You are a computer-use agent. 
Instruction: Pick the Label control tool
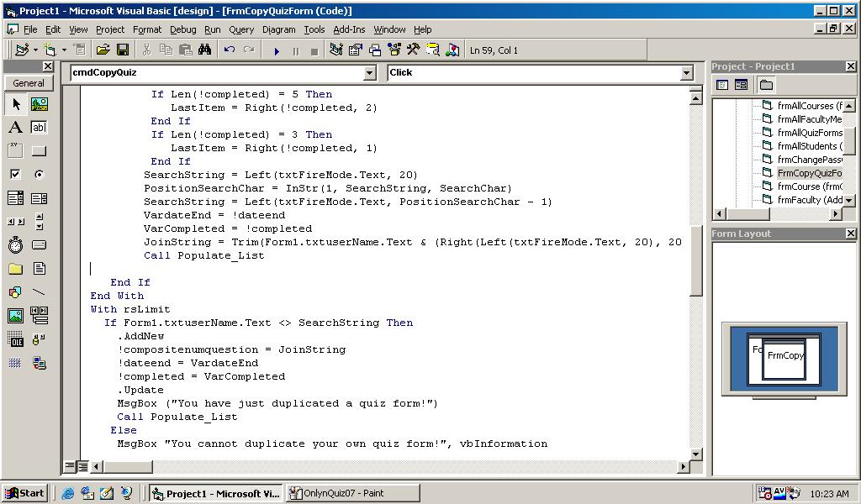(16, 128)
